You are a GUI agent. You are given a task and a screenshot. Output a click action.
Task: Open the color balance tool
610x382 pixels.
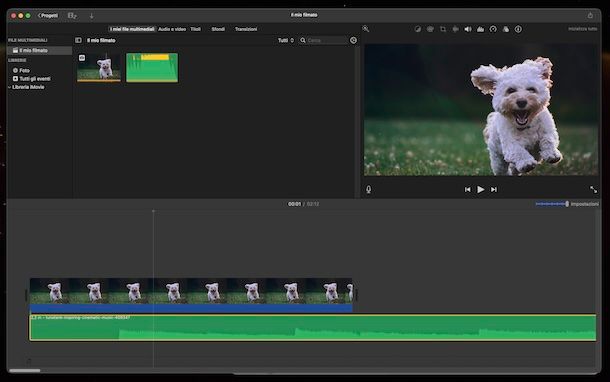417,29
